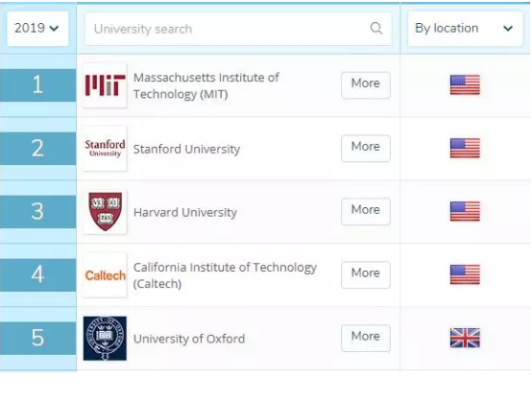Click the US flag beside MIT
Viewport: 532px width, 402px height.
click(x=465, y=84)
